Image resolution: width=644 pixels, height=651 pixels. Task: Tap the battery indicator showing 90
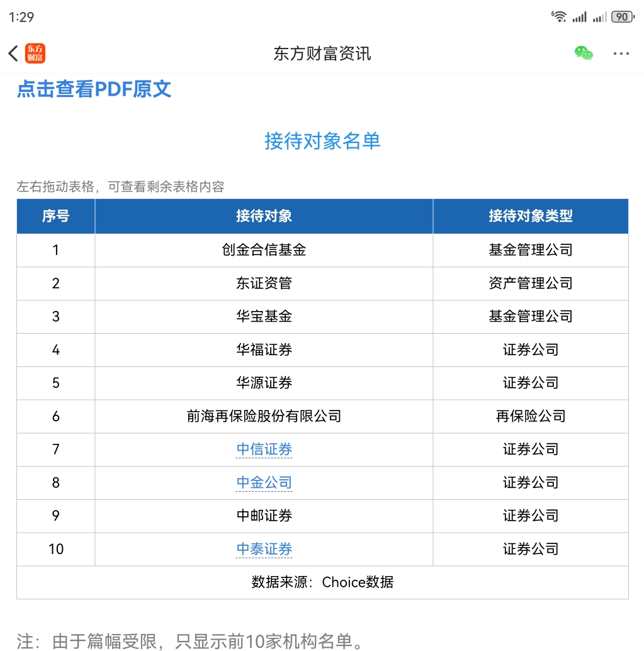pos(623,16)
